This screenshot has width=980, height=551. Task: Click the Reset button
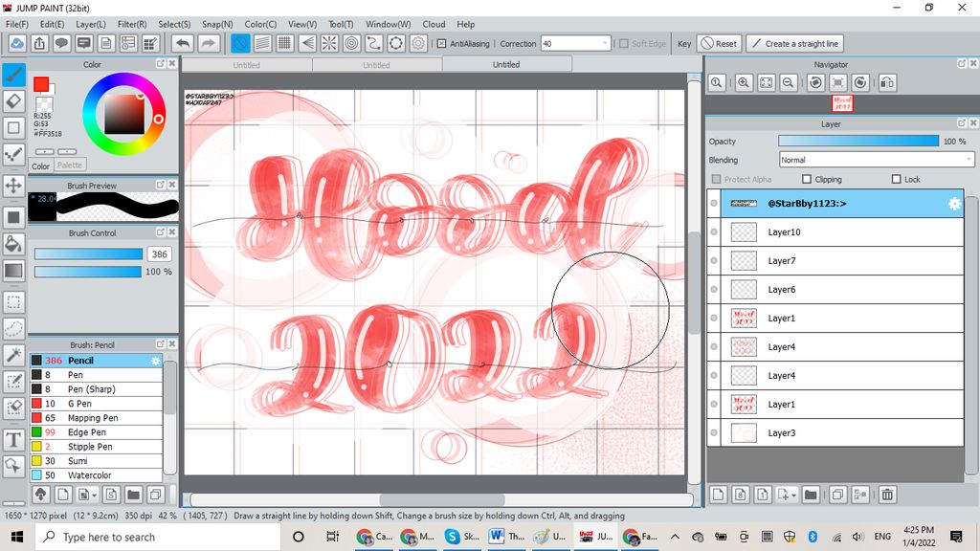[720, 44]
